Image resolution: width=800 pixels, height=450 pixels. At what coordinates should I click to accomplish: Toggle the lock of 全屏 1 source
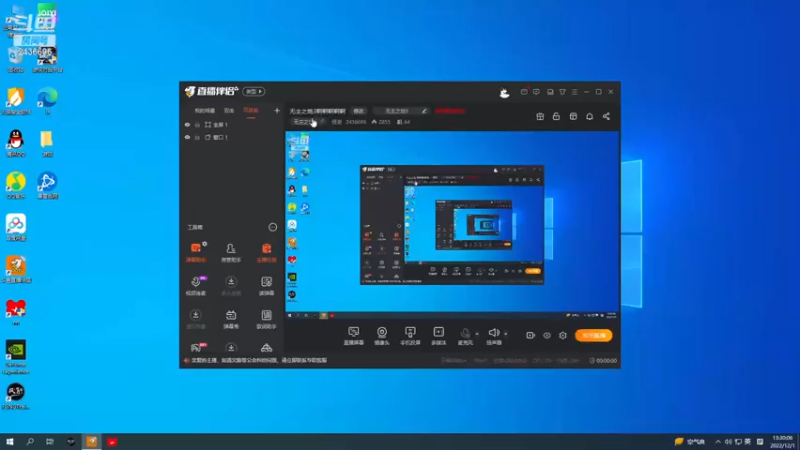click(197, 124)
